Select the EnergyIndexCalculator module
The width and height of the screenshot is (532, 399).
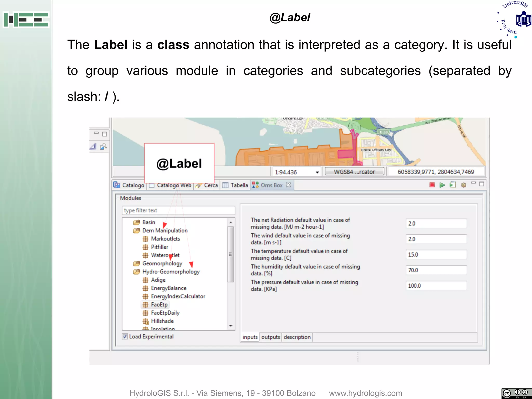(x=178, y=297)
